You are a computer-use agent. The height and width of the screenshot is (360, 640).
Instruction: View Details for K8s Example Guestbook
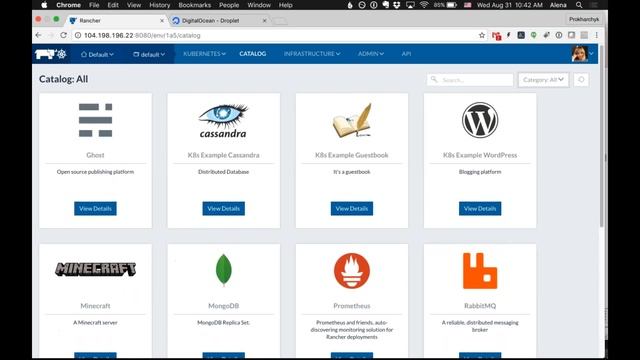[x=352, y=209]
